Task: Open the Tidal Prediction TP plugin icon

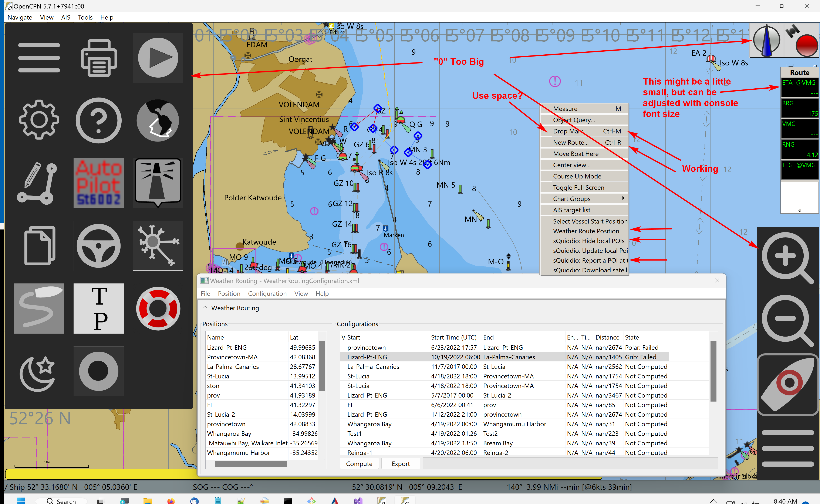Action: 99,309
